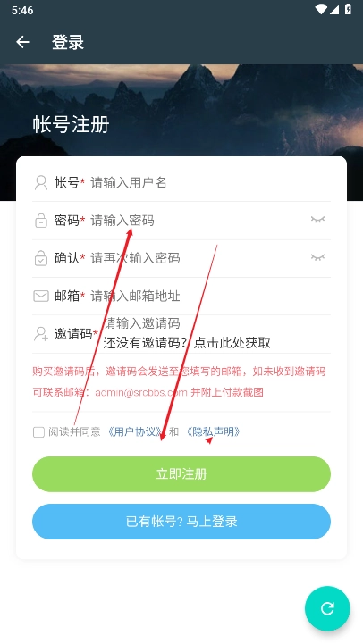This screenshot has width=363, height=644.
Task: Tap the Wi-Fi icon in status bar
Action: point(321,10)
